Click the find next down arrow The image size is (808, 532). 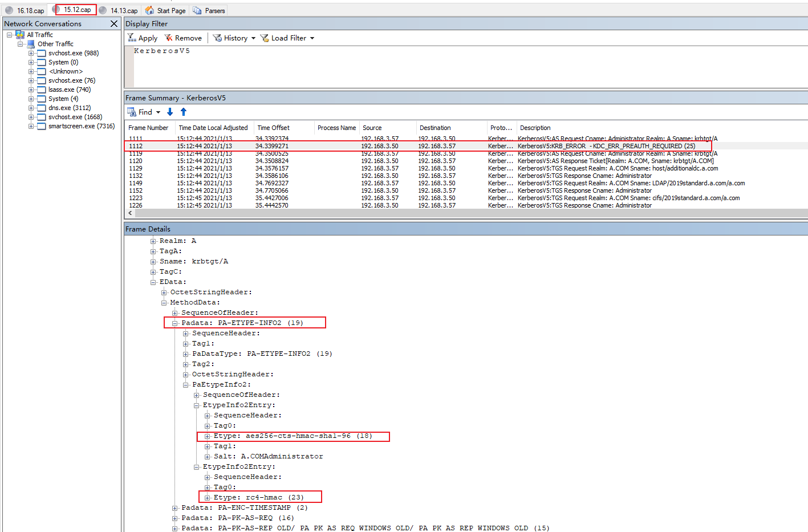click(170, 112)
